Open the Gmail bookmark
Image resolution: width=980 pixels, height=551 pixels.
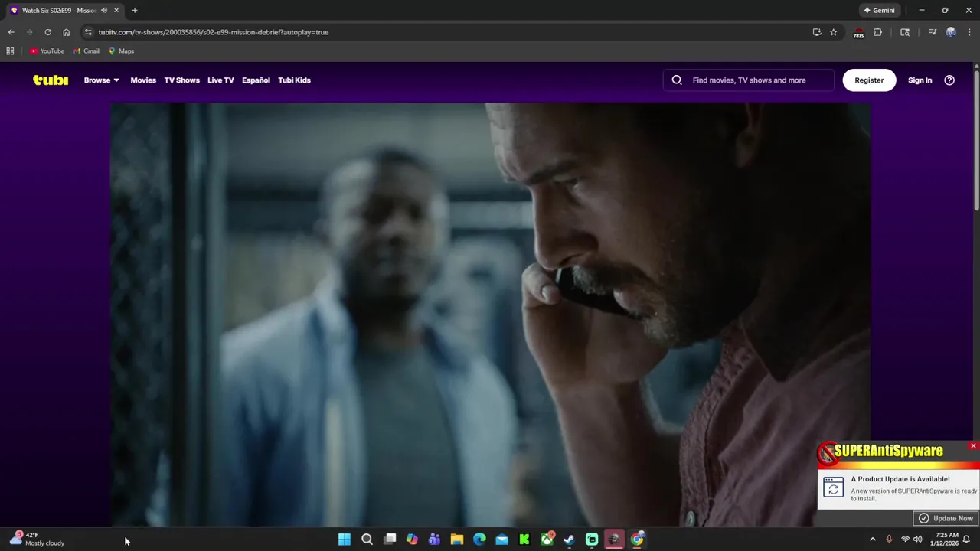click(86, 51)
